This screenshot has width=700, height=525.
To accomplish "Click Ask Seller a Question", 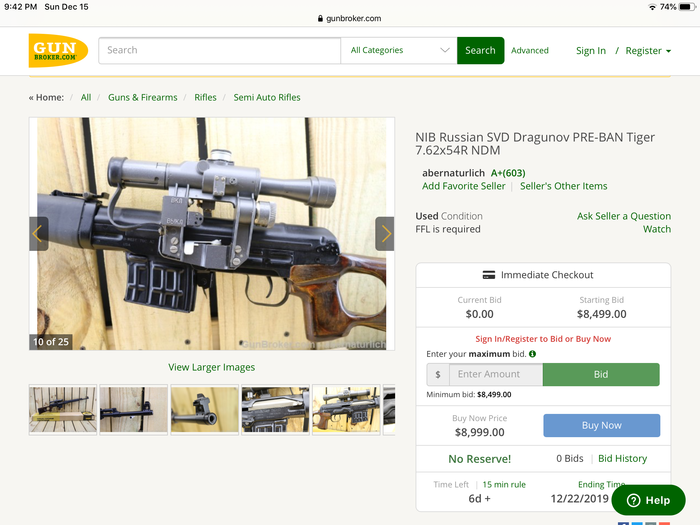I will pos(624,216).
